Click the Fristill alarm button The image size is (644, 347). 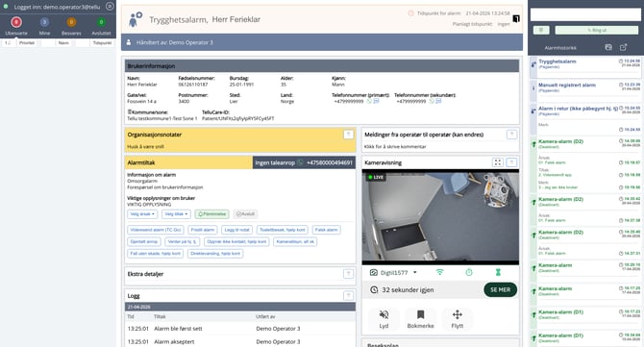click(203, 230)
